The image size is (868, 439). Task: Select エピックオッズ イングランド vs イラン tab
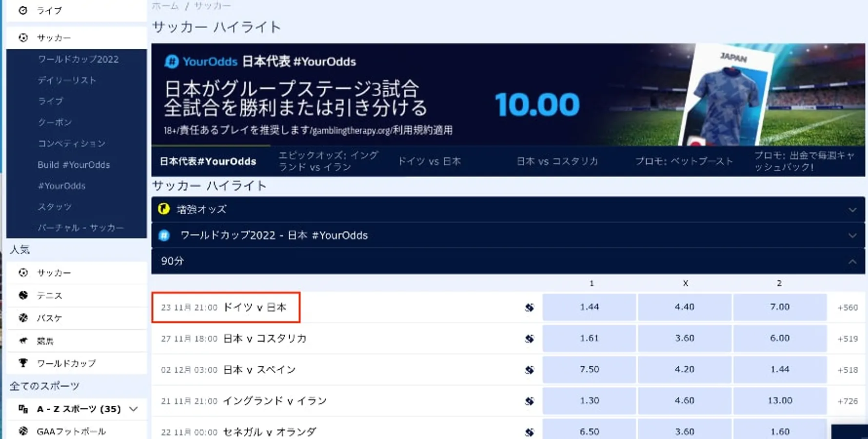tap(328, 161)
